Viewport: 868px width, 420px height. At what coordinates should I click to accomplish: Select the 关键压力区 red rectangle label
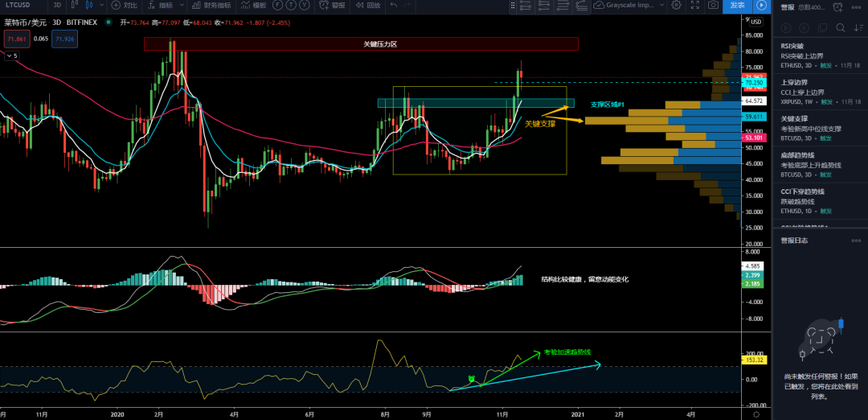pyautogui.click(x=379, y=43)
